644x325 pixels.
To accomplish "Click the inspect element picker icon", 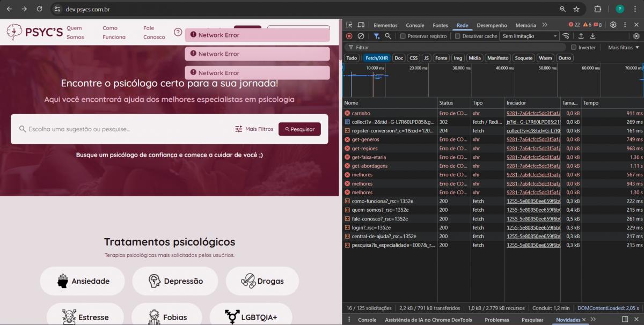I will 349,25.
